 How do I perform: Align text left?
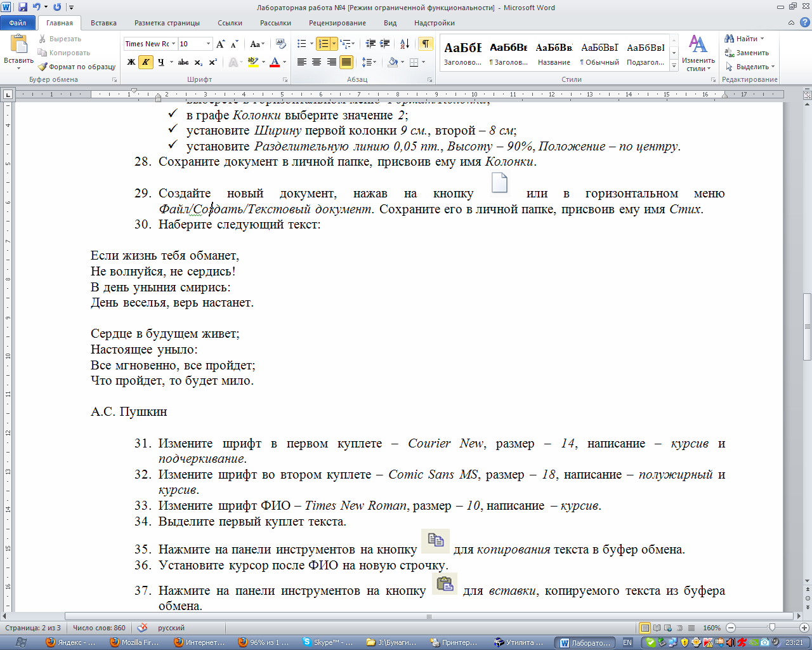click(x=302, y=62)
